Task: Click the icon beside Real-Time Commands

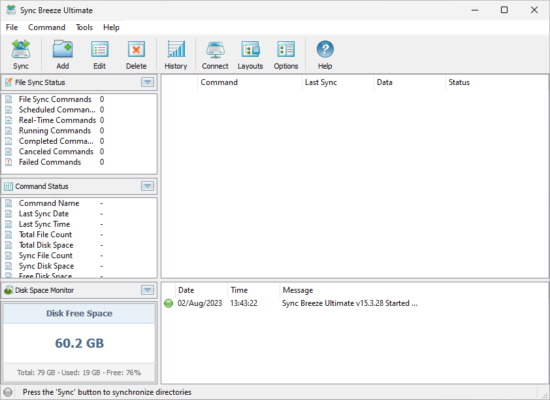Action: click(9, 120)
